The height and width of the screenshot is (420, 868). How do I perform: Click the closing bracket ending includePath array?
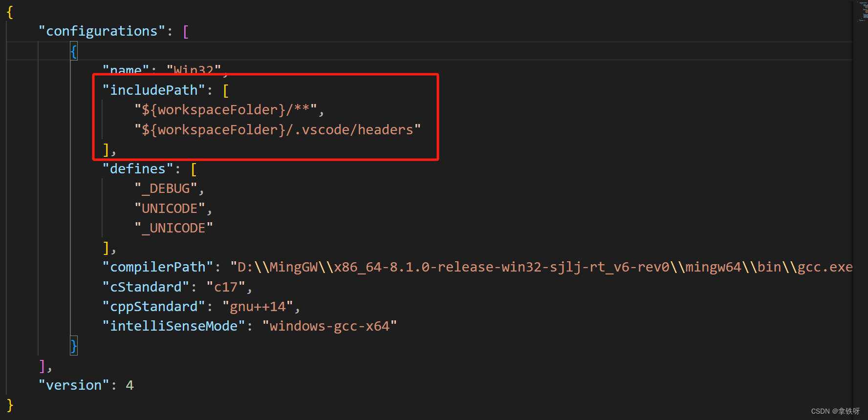(106, 149)
